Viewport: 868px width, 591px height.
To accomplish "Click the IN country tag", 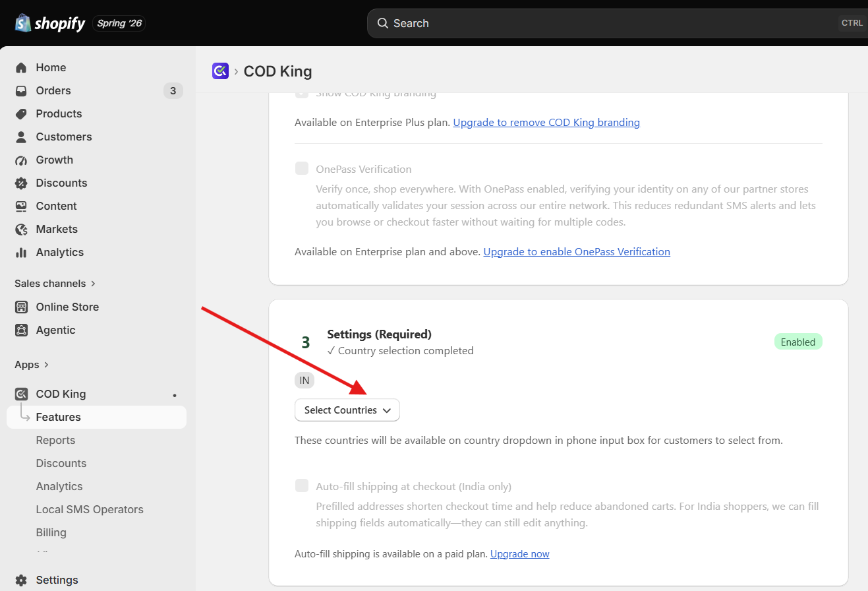I will (x=304, y=381).
